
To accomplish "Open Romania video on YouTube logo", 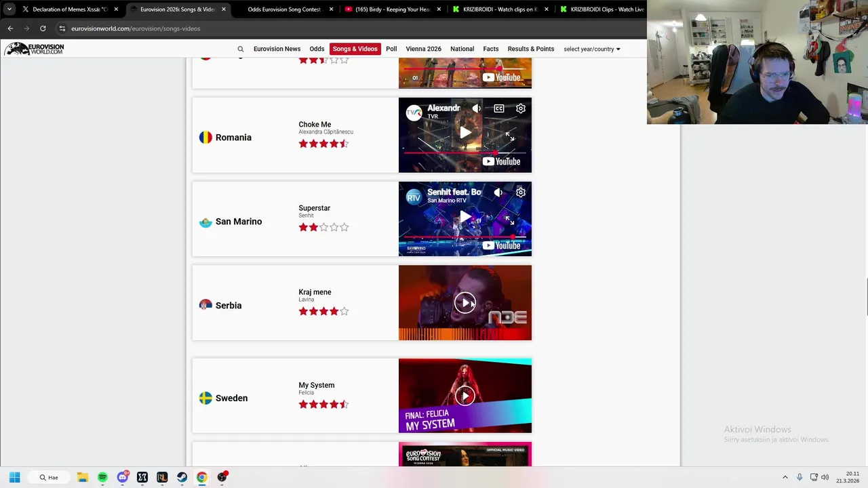I will point(502,161).
